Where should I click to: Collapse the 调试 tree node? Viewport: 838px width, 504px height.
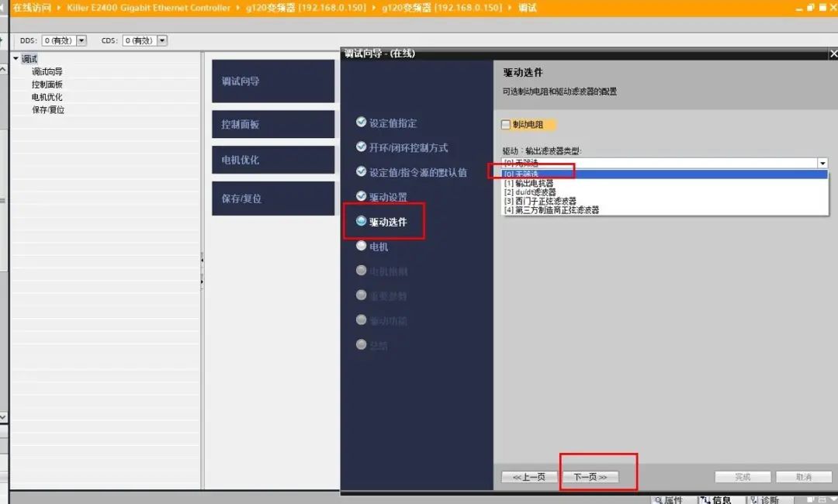pyautogui.click(x=16, y=59)
